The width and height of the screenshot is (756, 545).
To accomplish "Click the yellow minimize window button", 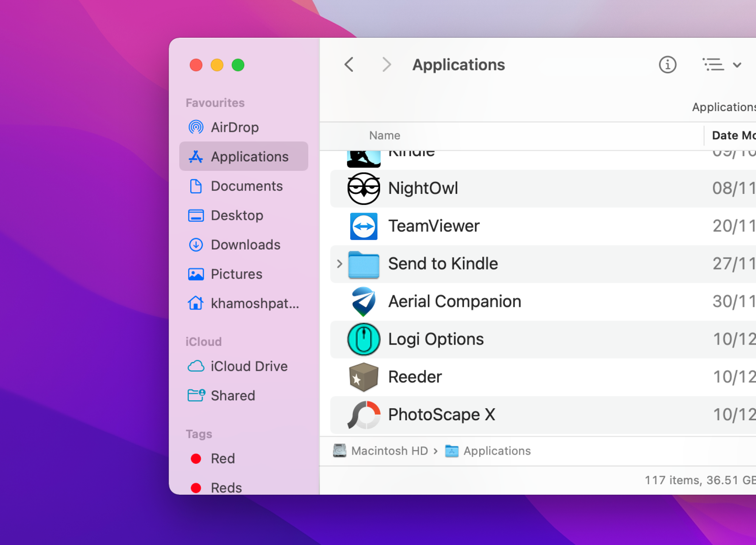I will click(x=217, y=65).
